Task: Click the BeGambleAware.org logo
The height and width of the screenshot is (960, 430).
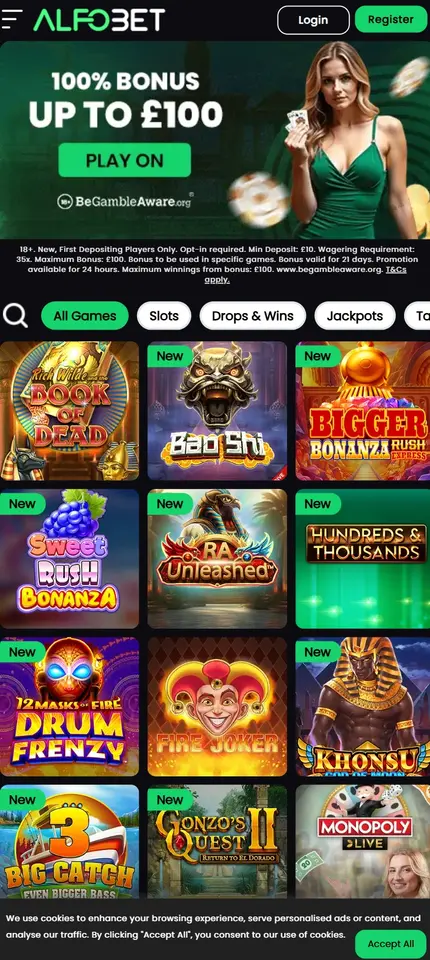Action: click(125, 201)
